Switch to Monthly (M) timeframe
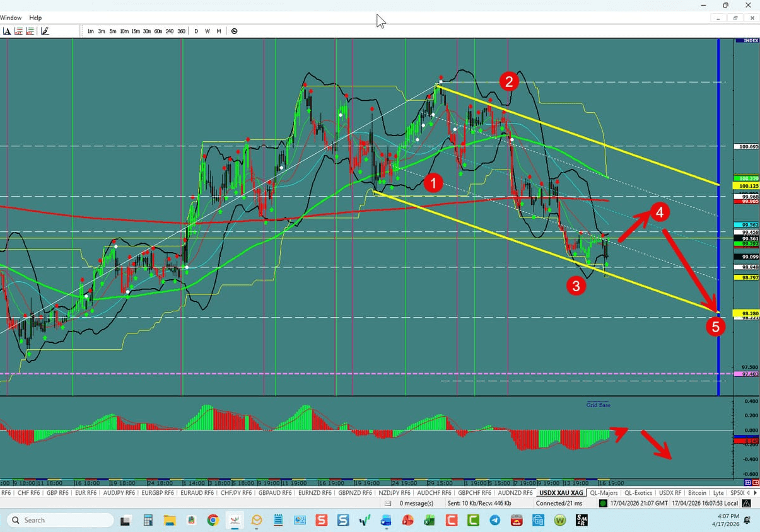This screenshot has height=532, width=760. click(219, 31)
